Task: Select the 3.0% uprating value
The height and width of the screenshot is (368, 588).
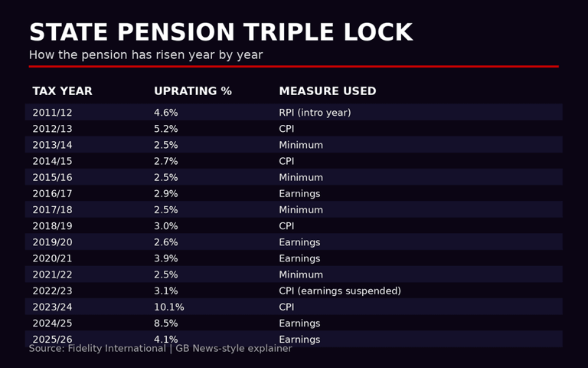Action: (165, 226)
